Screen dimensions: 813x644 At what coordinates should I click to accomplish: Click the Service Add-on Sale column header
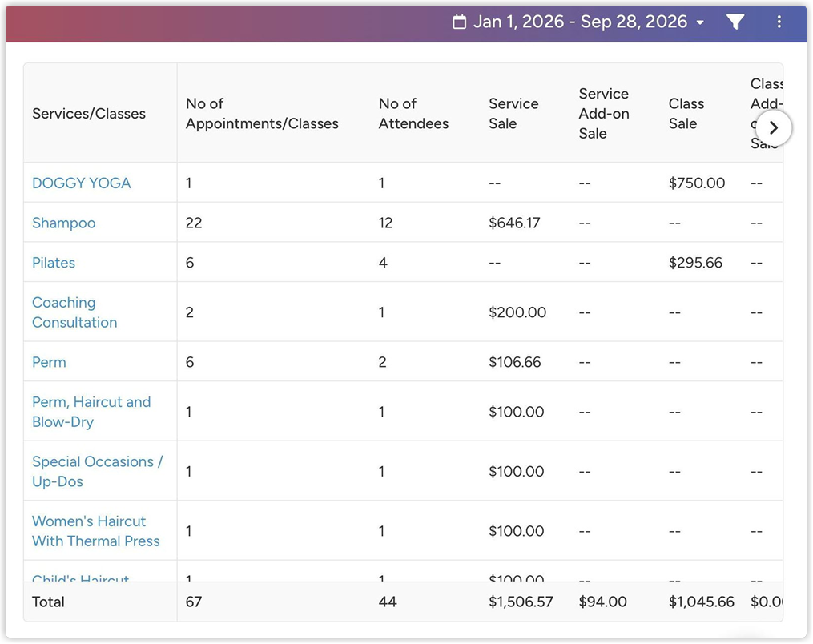point(603,114)
